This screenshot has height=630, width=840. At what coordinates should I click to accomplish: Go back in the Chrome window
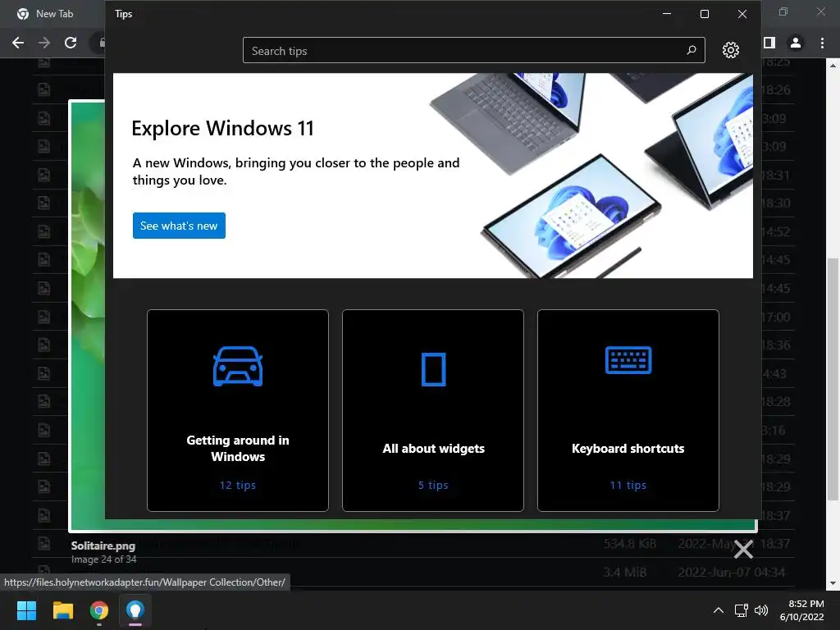click(18, 43)
